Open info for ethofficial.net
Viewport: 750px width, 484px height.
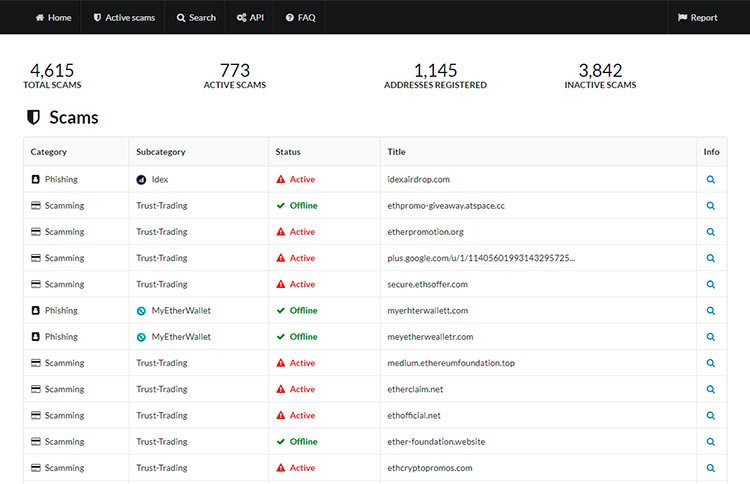[711, 416]
